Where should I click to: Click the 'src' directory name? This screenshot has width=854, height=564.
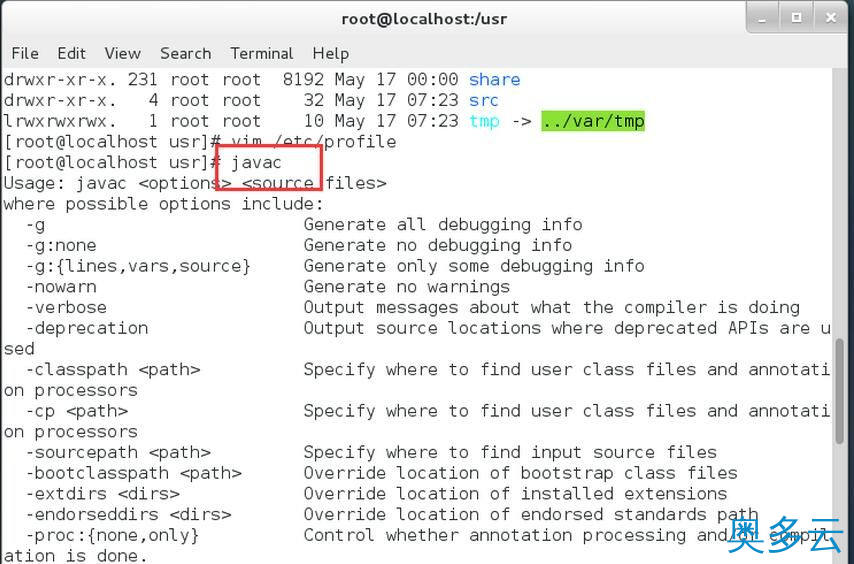pyautogui.click(x=484, y=100)
